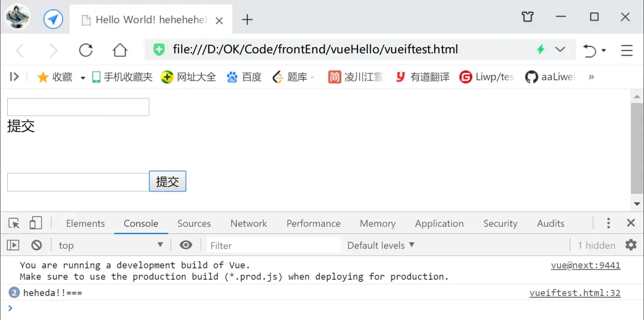
Task: Open the skin shirt icon in title bar
Action: 528,17
